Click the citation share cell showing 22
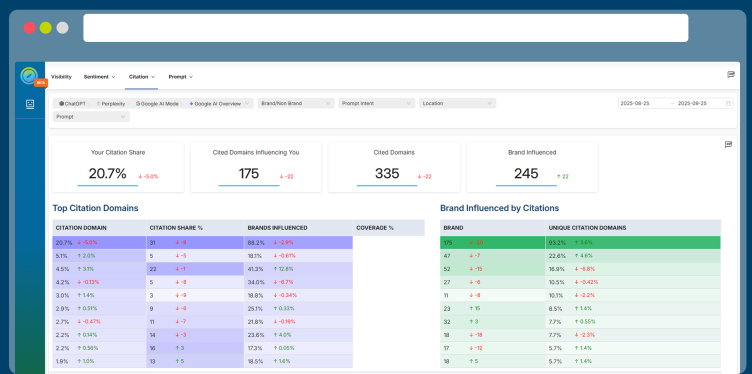The width and height of the screenshot is (752, 374). [195, 269]
